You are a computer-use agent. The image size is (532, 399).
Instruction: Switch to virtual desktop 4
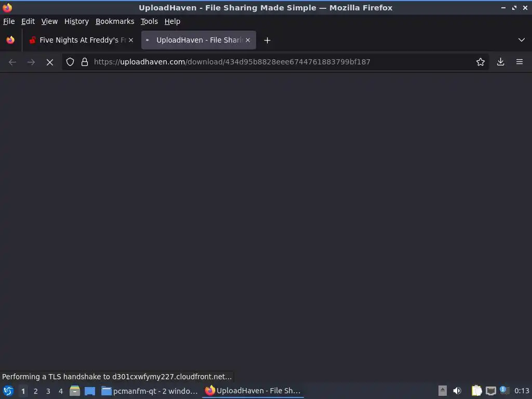(x=61, y=391)
